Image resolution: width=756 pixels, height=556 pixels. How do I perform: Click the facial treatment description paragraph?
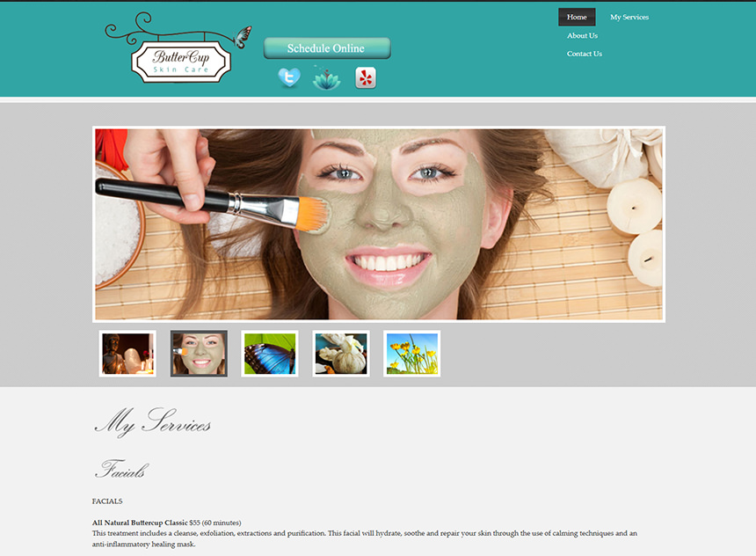(x=364, y=538)
